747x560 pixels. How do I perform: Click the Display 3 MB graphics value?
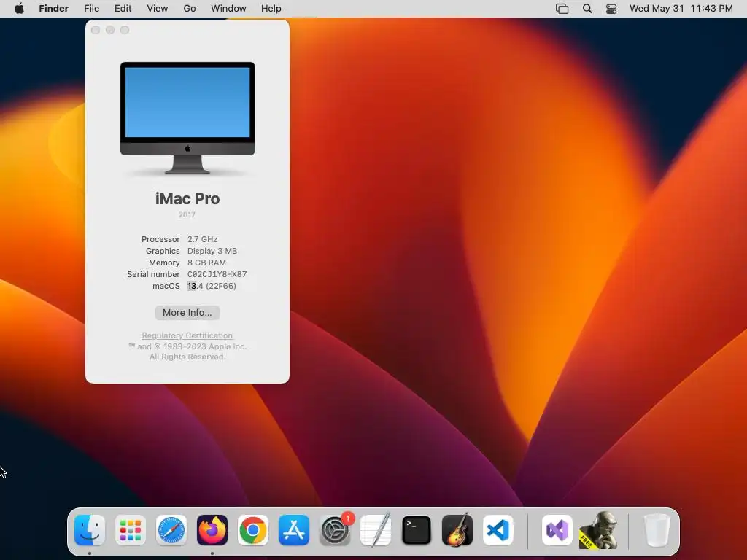coord(212,251)
